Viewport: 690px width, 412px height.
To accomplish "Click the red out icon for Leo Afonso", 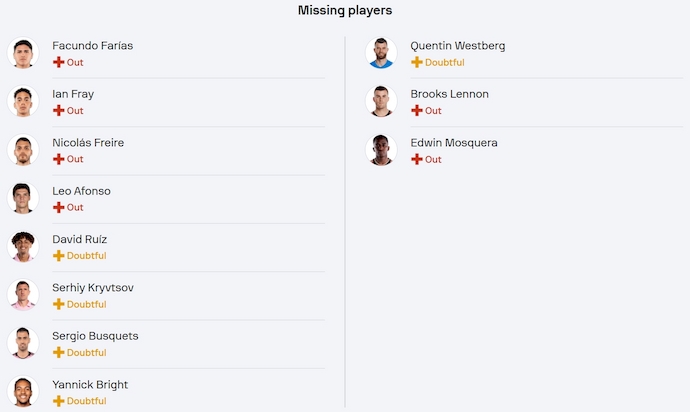I will (x=58, y=208).
